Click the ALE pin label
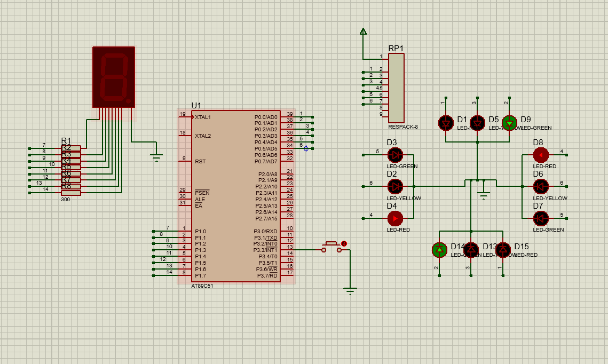 [200, 199]
